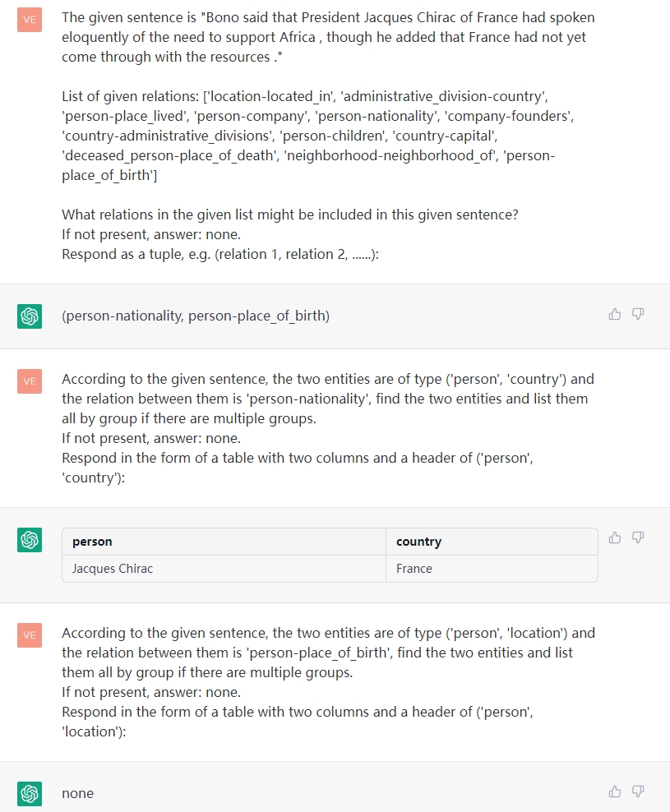Viewport: 670px width, 812px height.
Task: Thumbs up the '(person-nationality, person-place_of_birth)' response
Action: (615, 314)
